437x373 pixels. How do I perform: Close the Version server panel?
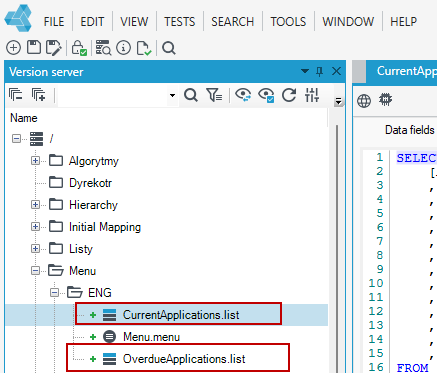336,71
